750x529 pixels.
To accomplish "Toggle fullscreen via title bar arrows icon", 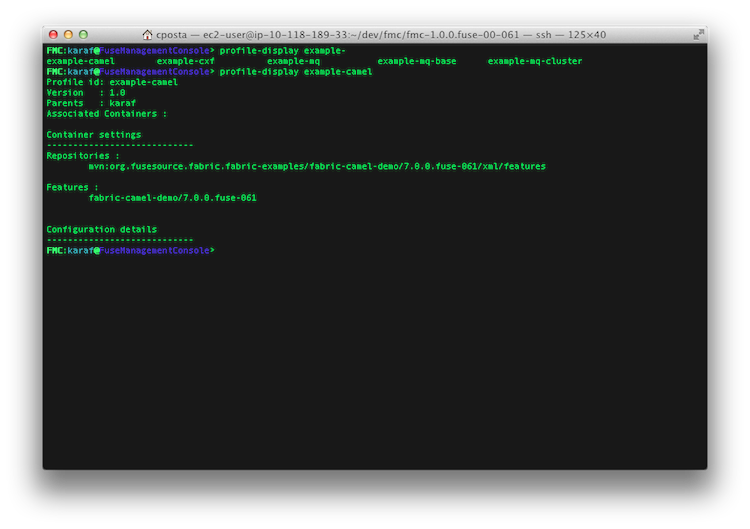I will (x=698, y=34).
